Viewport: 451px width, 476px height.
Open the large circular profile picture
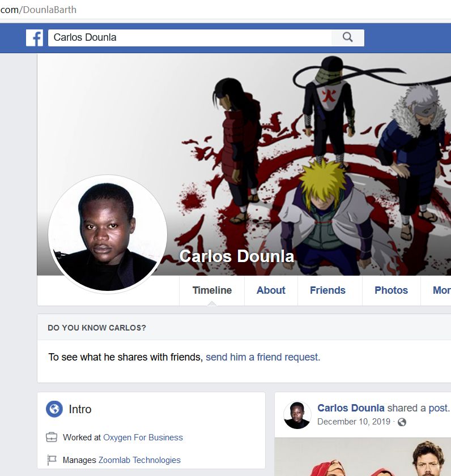pos(108,234)
